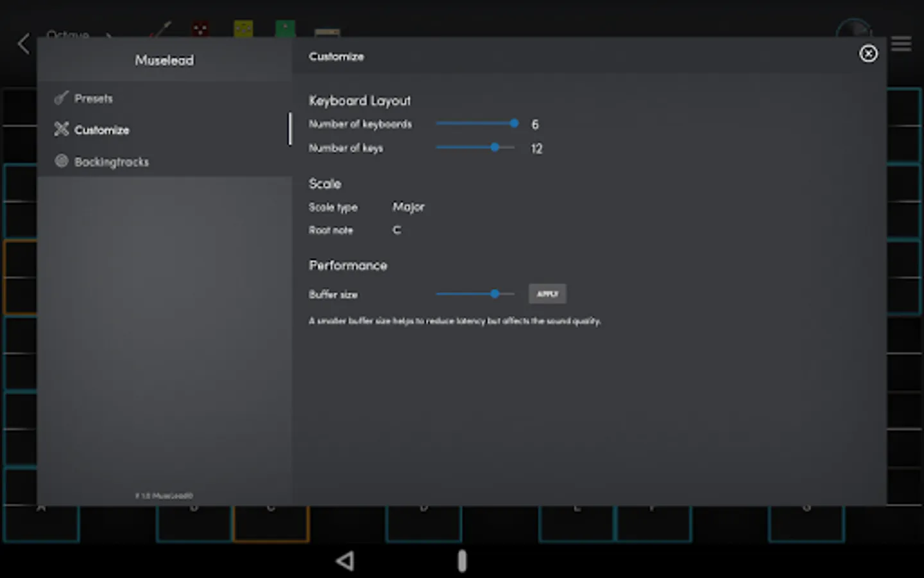Open the Backingtracks section
Viewport: 924px width, 578px height.
pos(164,161)
